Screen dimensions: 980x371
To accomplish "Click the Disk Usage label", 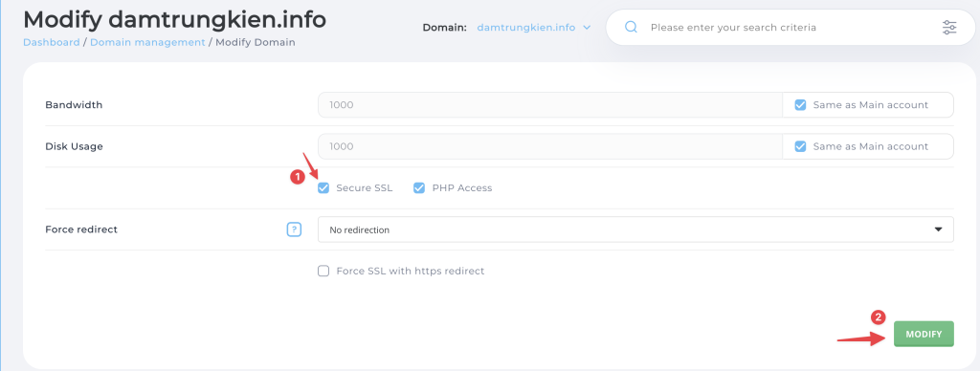I will [x=74, y=146].
